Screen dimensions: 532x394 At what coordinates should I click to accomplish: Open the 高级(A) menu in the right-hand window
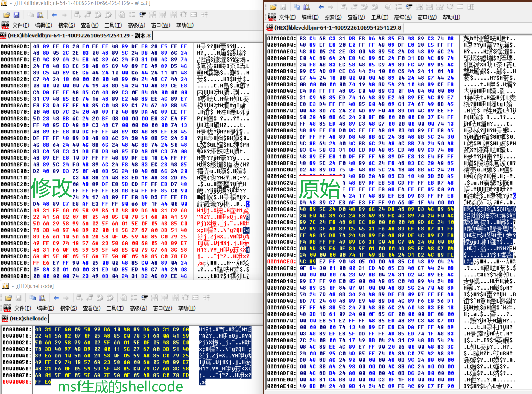(x=403, y=17)
